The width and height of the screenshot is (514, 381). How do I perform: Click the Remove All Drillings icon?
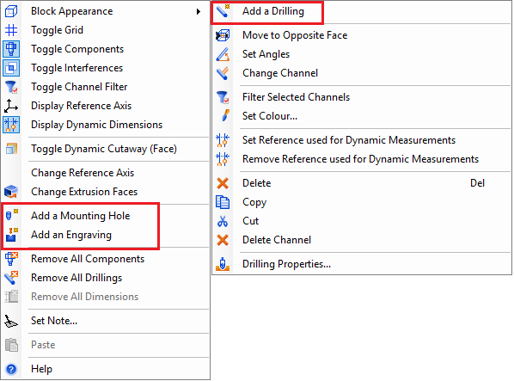click(x=11, y=278)
